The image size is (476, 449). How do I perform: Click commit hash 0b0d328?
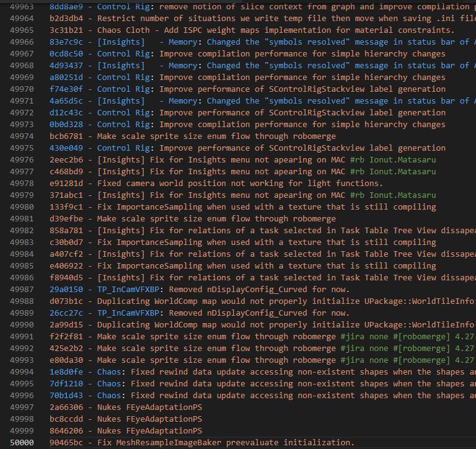pos(66,125)
